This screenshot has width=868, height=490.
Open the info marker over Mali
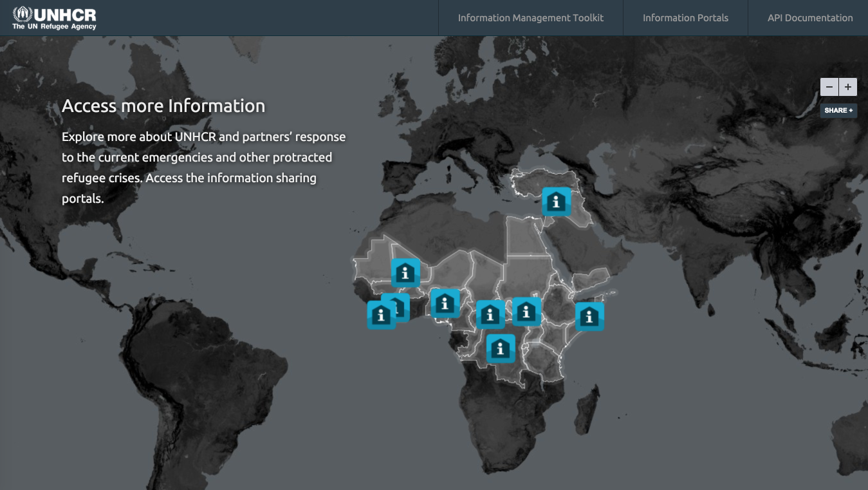[405, 272]
